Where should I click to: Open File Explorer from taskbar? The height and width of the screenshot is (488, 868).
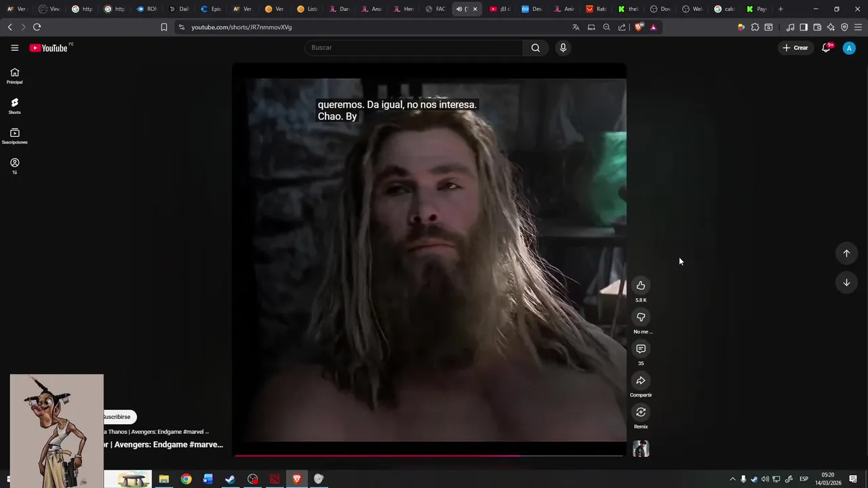click(163, 479)
